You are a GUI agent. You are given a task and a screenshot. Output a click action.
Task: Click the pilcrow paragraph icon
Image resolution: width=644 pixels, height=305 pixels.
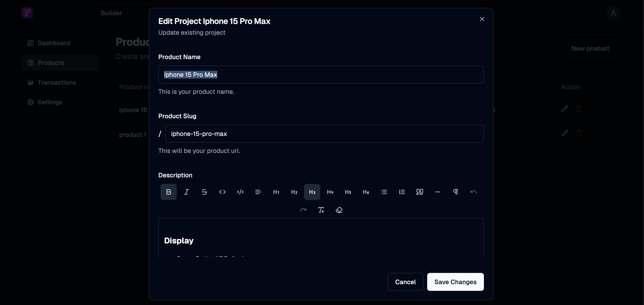coord(456,192)
